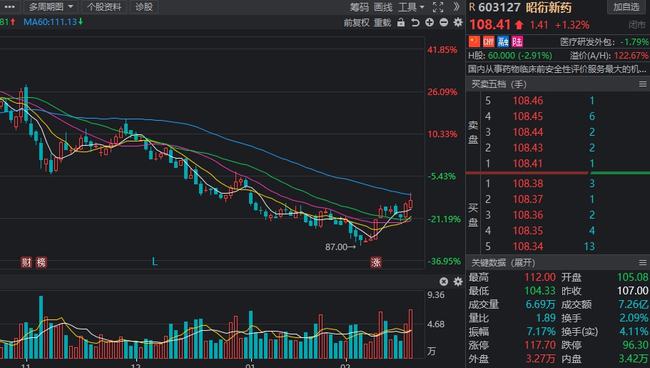Click the L marker on the timeline
The height and width of the screenshot is (368, 650).
click(x=154, y=261)
